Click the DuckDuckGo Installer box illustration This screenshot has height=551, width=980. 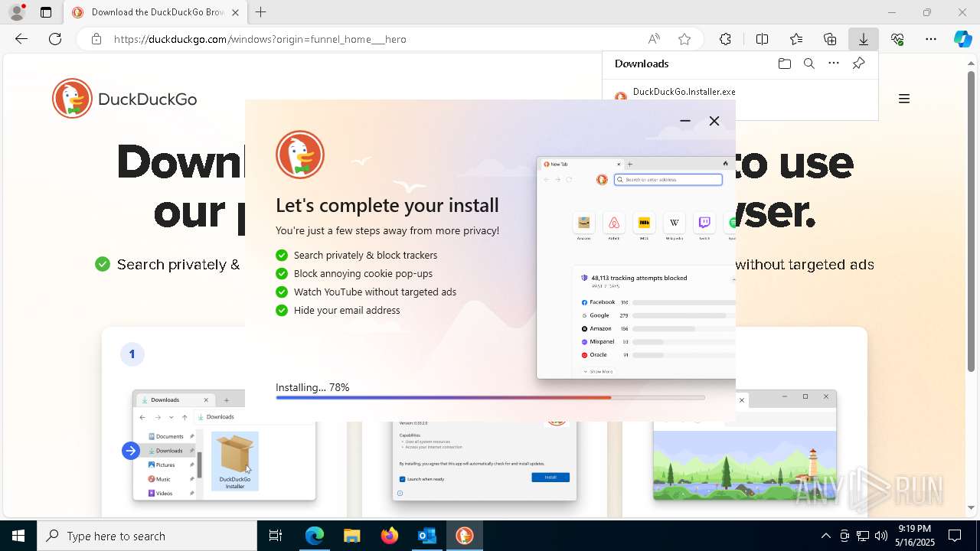tap(235, 461)
